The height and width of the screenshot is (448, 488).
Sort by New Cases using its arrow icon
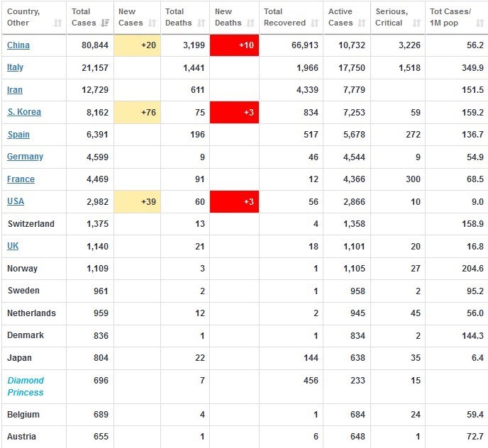click(152, 23)
